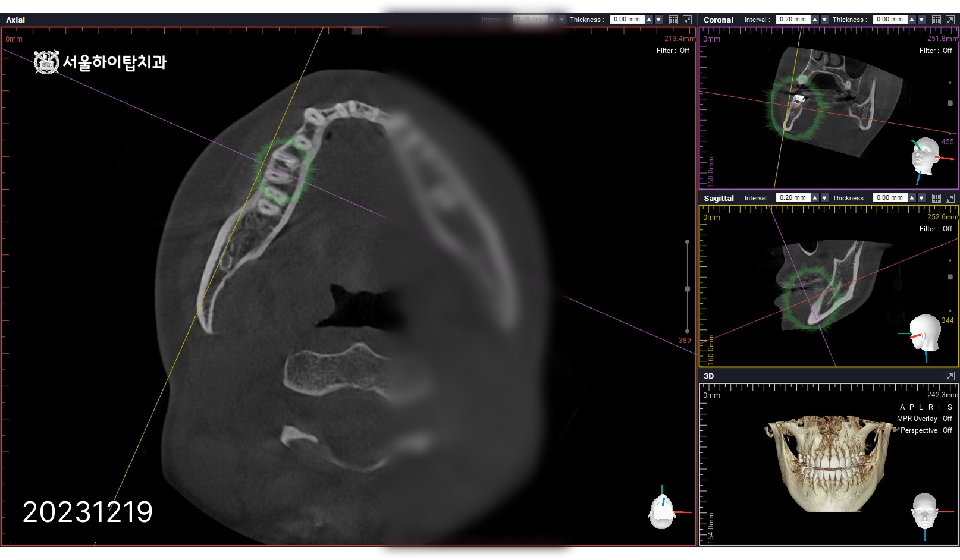Decrease the Axial Thickness value with down arrow
960x560 pixels.
click(x=658, y=20)
